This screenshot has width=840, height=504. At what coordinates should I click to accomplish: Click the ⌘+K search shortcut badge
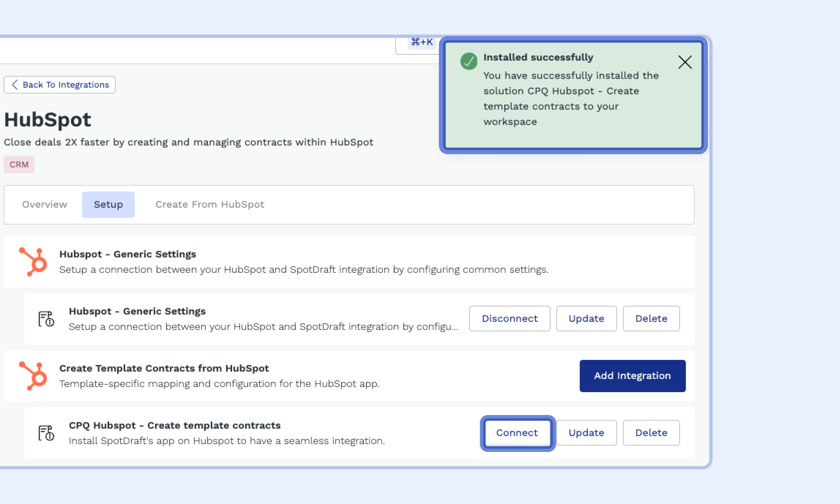(x=421, y=42)
